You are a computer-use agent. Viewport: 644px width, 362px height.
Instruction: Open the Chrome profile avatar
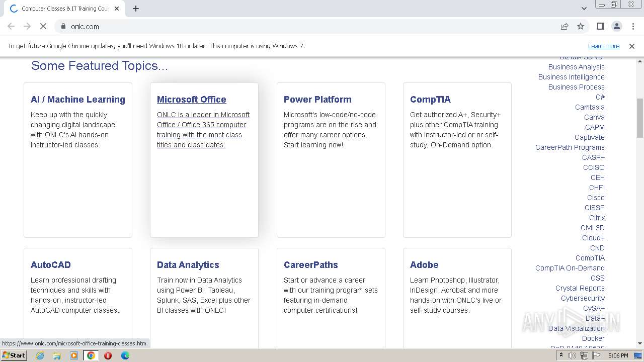coord(616,26)
